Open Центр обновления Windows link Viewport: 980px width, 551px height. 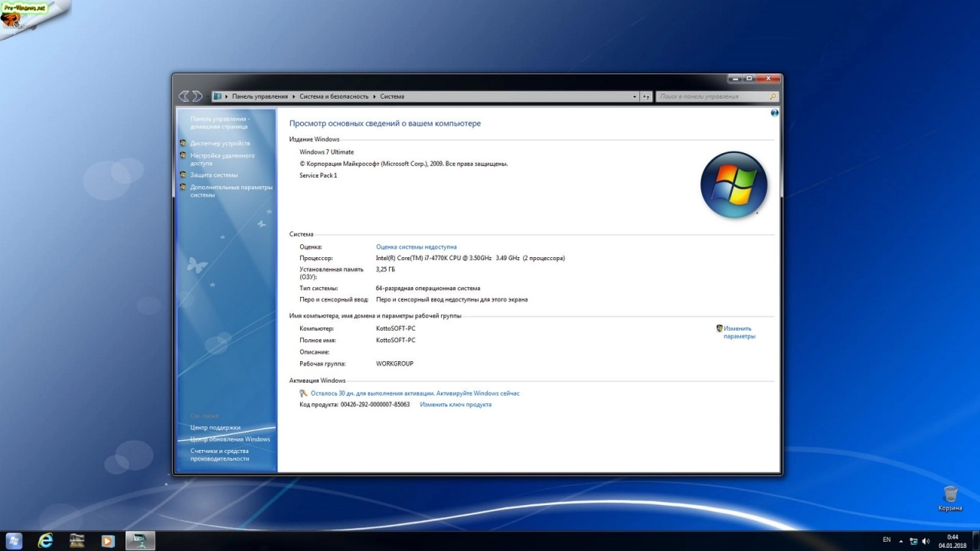(230, 439)
